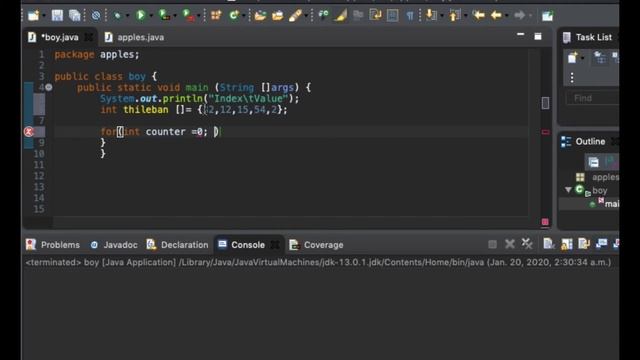Open the Task List three-dot menu

pos(572,77)
